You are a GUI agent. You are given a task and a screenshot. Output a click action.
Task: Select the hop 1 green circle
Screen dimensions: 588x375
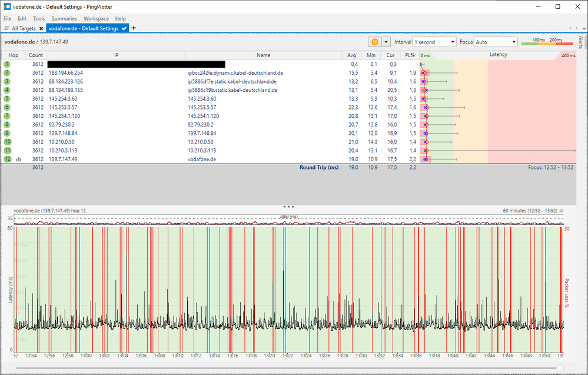pyautogui.click(x=7, y=64)
